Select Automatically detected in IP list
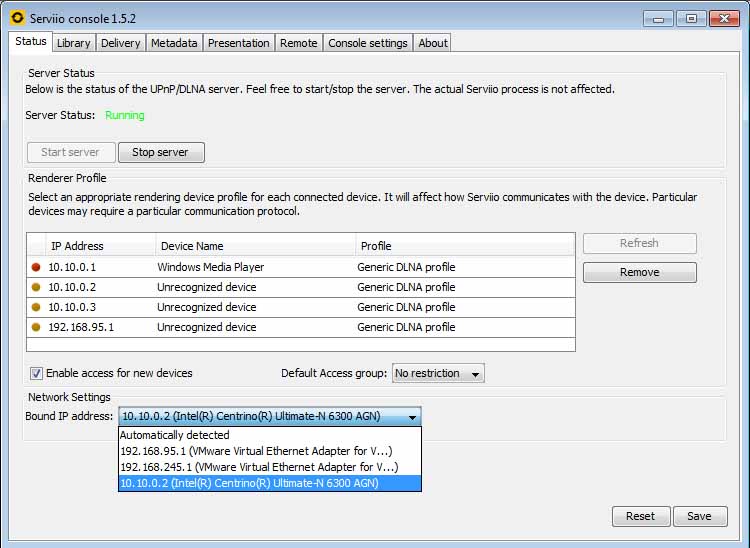This screenshot has width=750, height=548. [175, 435]
